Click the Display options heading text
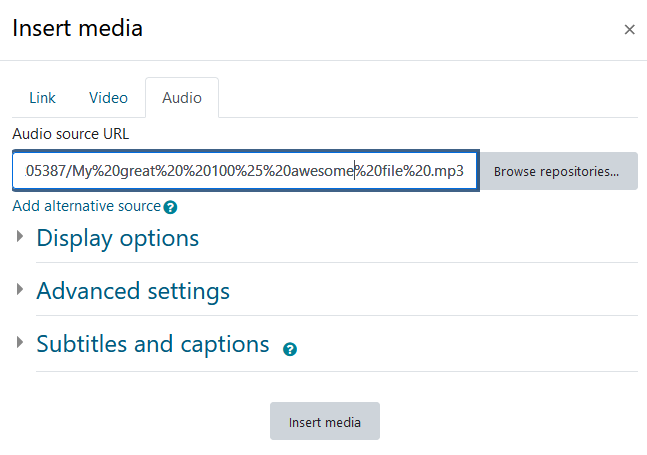 118,238
